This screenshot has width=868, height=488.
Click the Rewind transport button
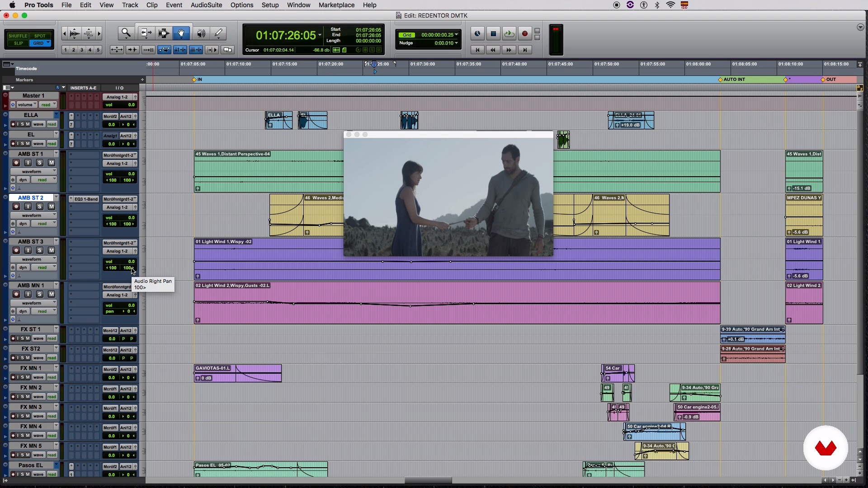point(493,50)
